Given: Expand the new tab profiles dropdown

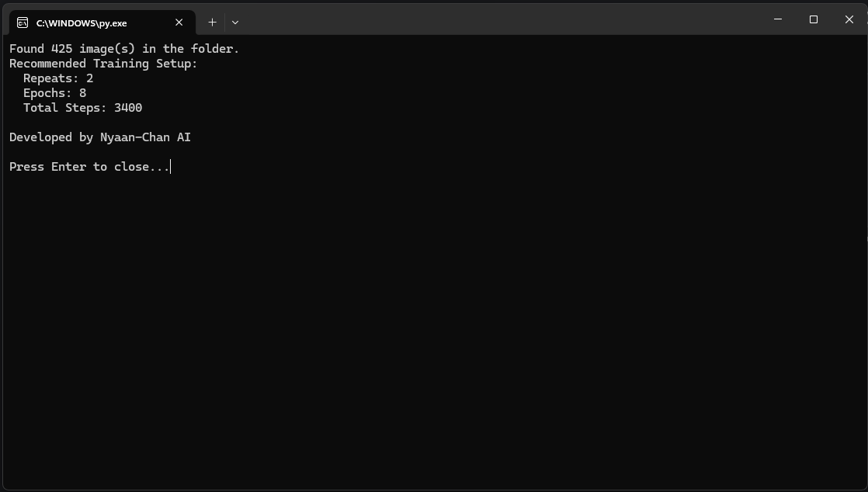Looking at the screenshot, I should 235,23.
